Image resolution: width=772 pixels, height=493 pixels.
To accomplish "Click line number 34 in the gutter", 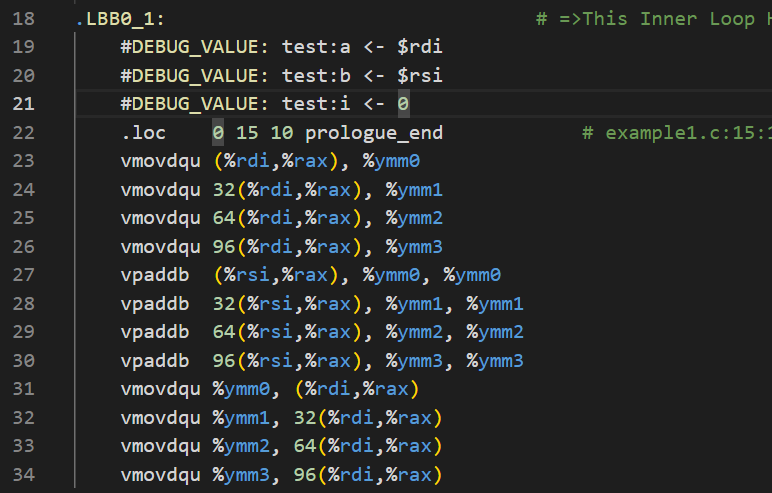I will click(x=24, y=475).
